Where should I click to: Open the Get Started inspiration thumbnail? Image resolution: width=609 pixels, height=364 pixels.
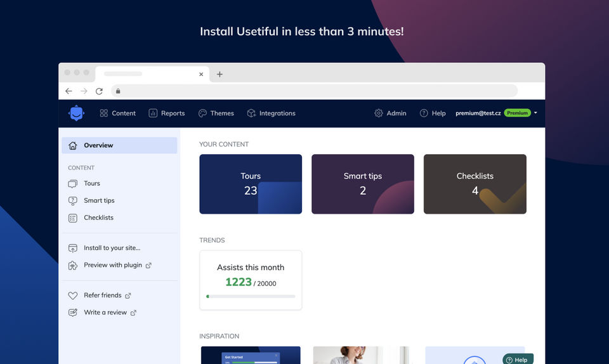pyautogui.click(x=251, y=355)
